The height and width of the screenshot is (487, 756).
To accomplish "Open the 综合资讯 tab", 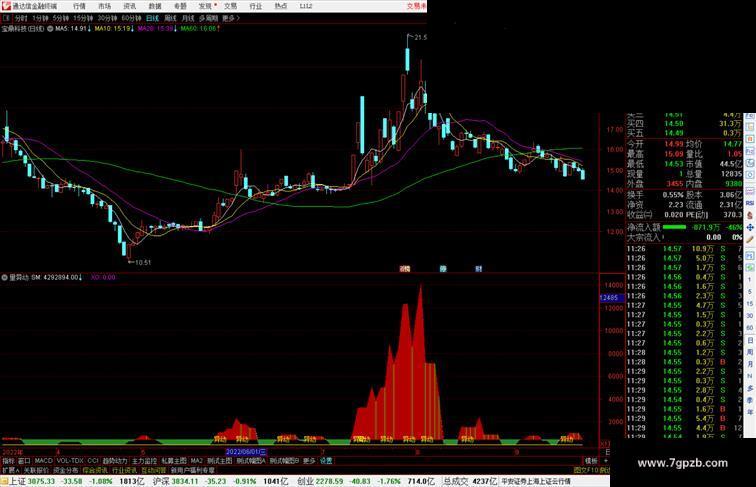I will pos(95,470).
